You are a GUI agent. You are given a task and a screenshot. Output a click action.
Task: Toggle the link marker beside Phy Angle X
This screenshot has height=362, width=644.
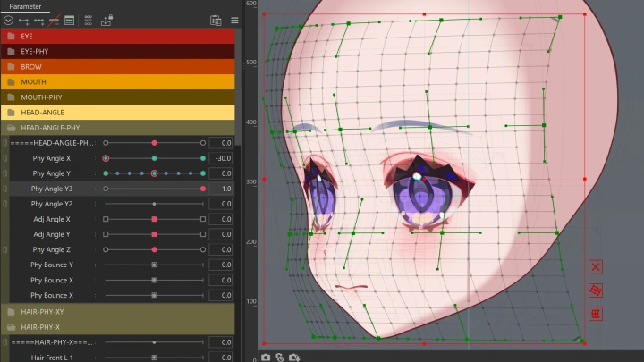[4, 158]
